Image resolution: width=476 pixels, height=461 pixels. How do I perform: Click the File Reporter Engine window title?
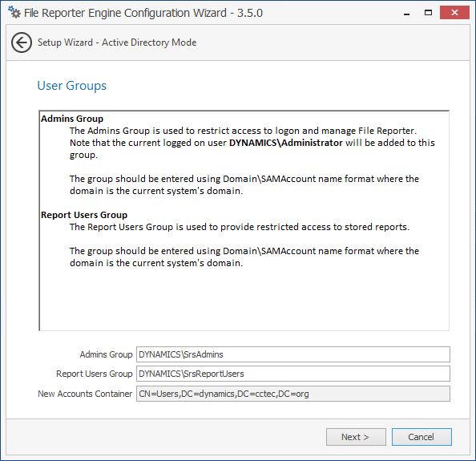[x=143, y=13]
